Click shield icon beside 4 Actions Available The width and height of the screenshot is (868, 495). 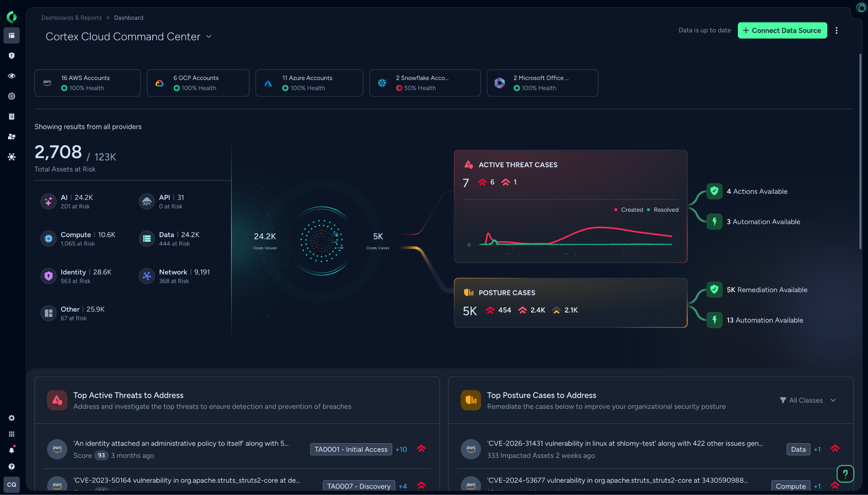(714, 191)
